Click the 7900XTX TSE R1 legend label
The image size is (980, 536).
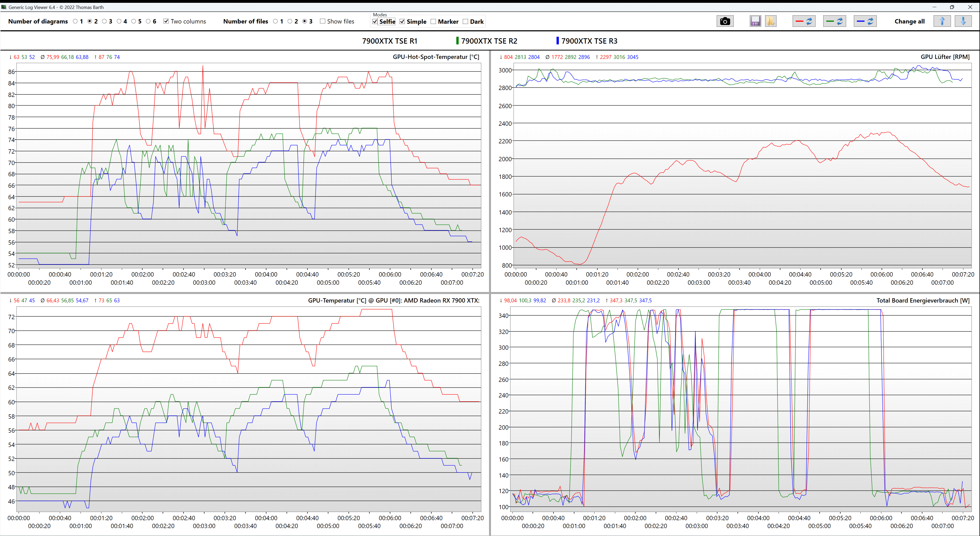(x=390, y=41)
